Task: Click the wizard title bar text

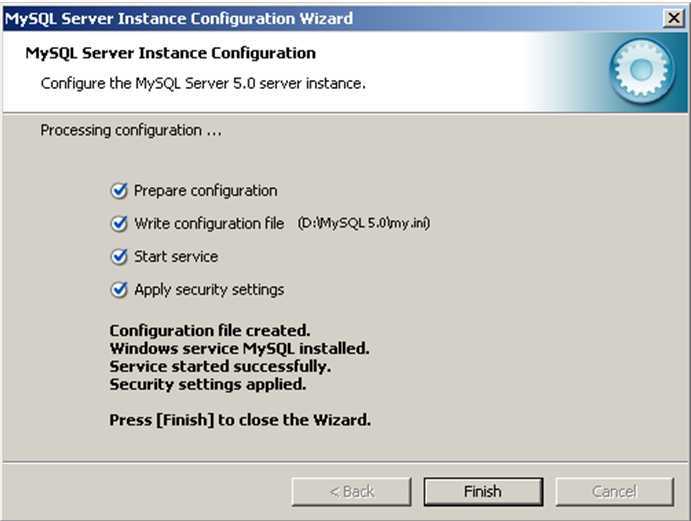Action: (180, 18)
